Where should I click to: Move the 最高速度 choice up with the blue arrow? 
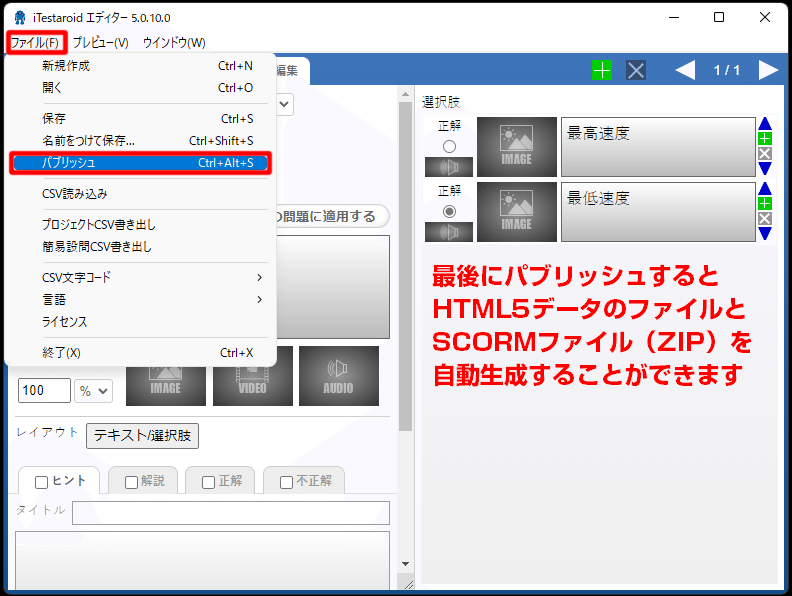click(x=765, y=124)
